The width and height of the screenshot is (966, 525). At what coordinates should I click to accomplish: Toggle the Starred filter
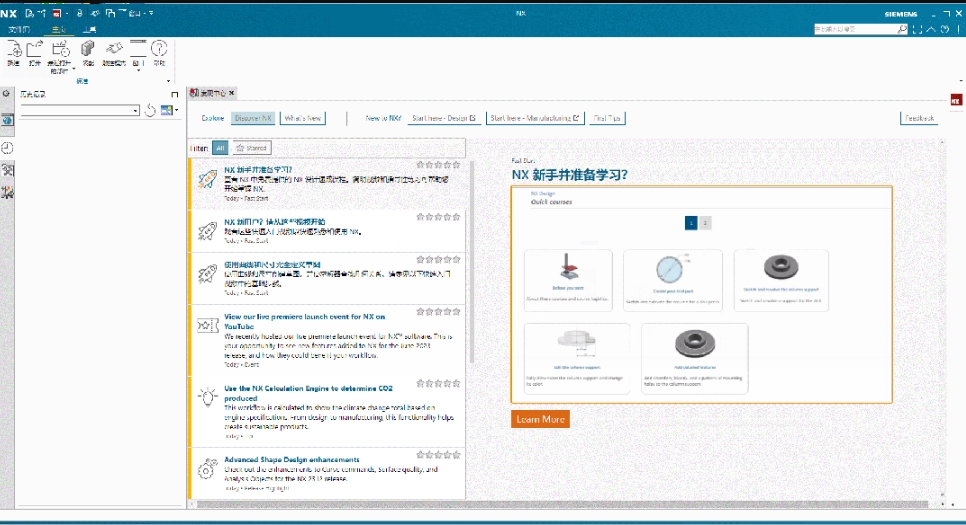point(251,148)
